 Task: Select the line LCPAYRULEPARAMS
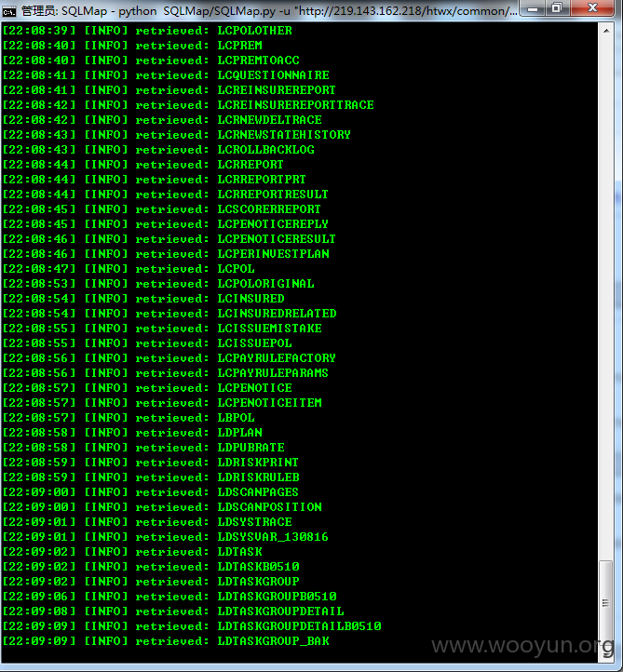[166, 373]
